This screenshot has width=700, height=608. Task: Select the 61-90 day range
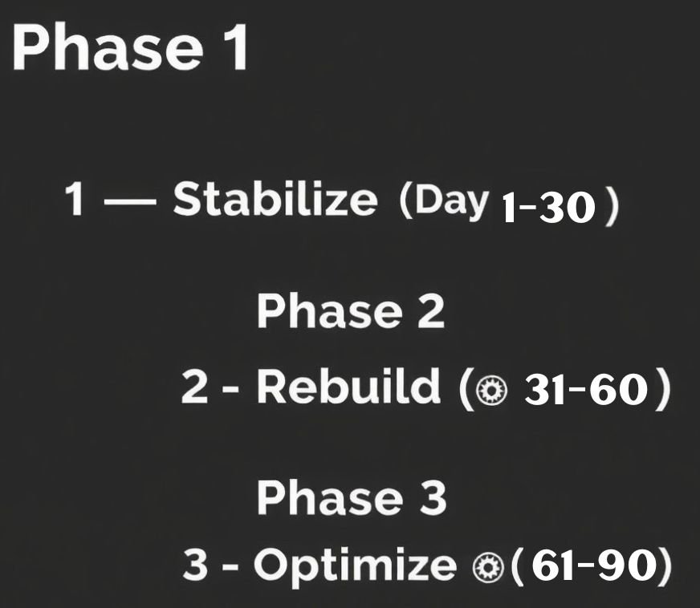pos(589,567)
